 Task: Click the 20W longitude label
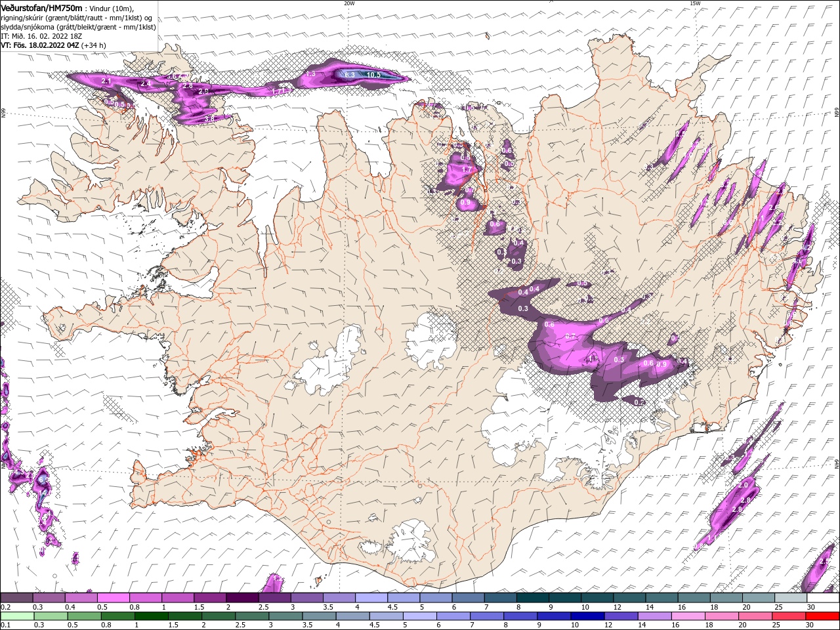tap(349, 3)
